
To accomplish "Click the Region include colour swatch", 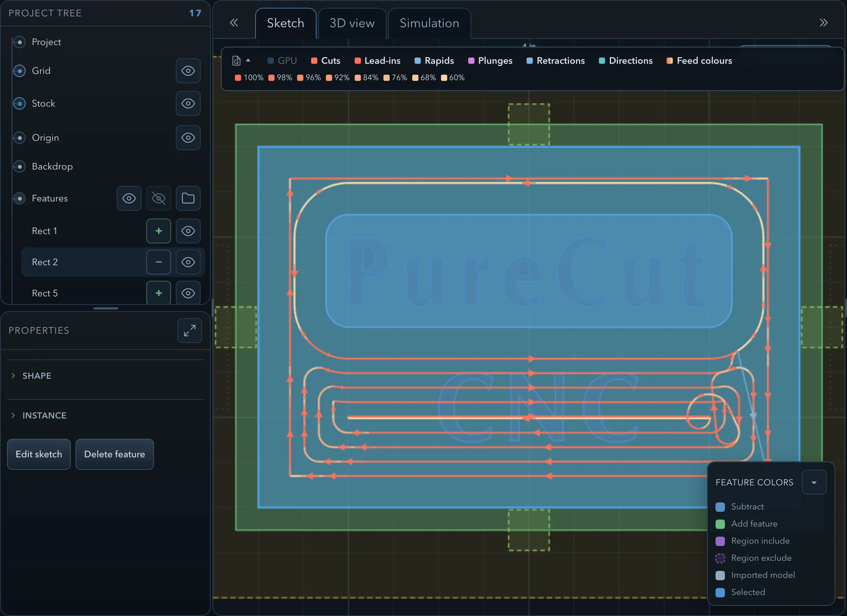I will (x=720, y=541).
